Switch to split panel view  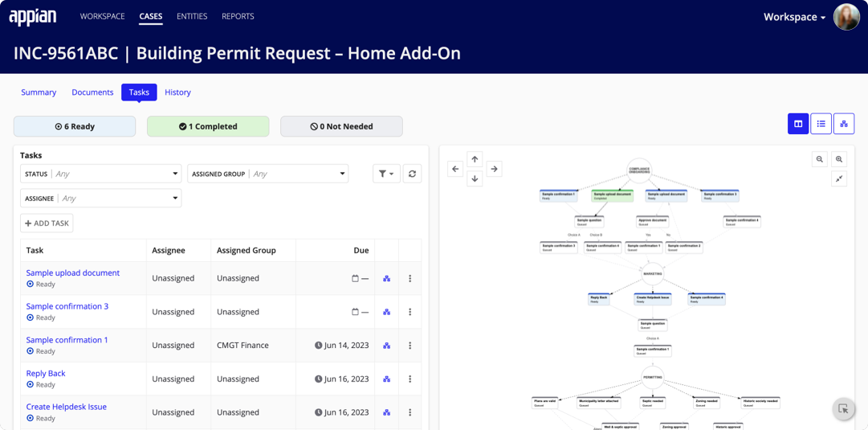[798, 124]
